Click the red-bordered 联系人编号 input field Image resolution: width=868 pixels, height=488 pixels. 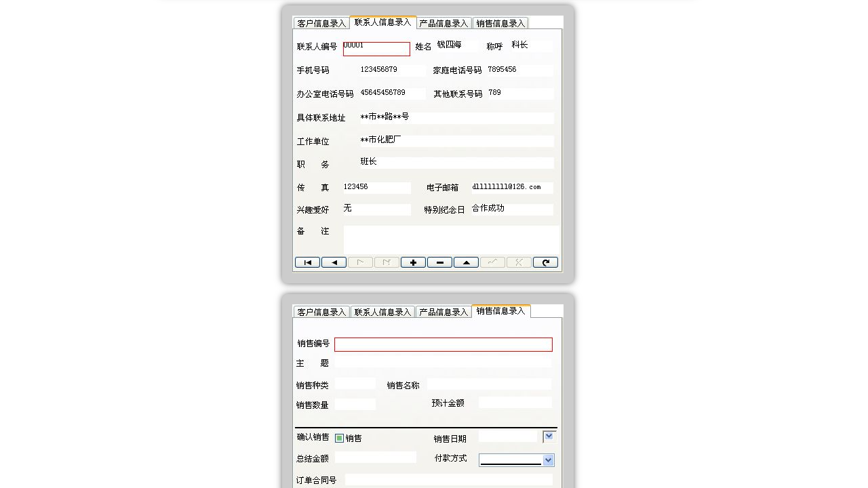click(376, 49)
